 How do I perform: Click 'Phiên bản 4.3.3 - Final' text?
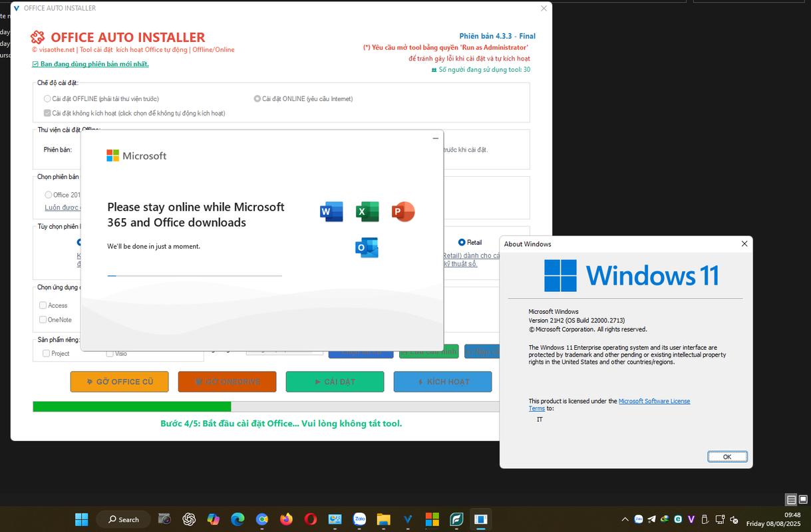(497, 36)
